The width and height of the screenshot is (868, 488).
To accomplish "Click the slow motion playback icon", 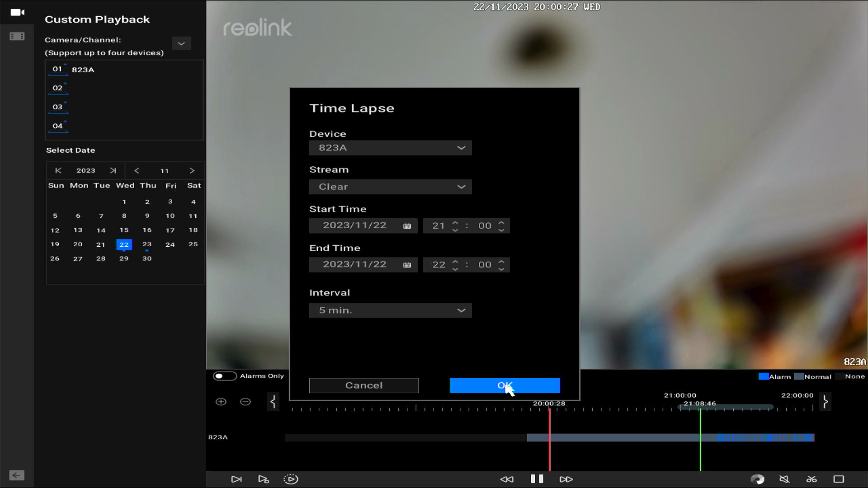I will pos(507,479).
